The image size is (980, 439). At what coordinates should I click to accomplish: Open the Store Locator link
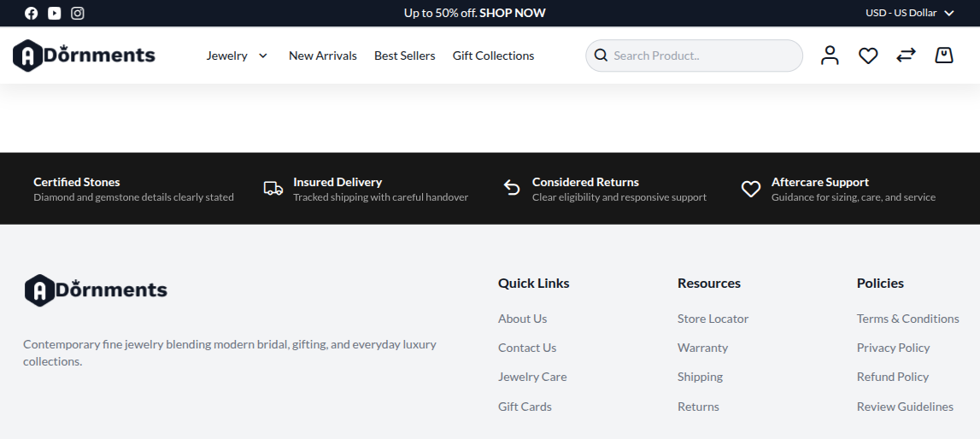713,319
